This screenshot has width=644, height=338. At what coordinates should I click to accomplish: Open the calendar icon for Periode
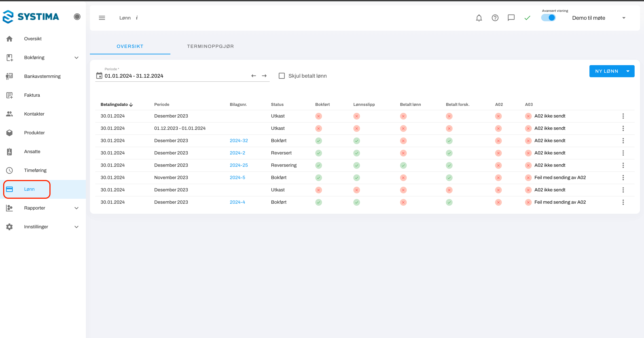[x=99, y=76]
